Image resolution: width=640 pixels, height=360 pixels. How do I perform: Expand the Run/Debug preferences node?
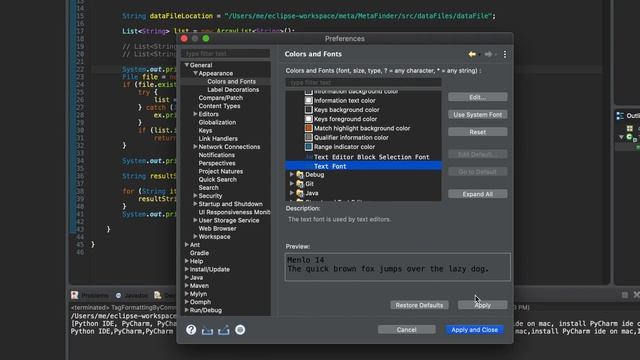coord(187,310)
